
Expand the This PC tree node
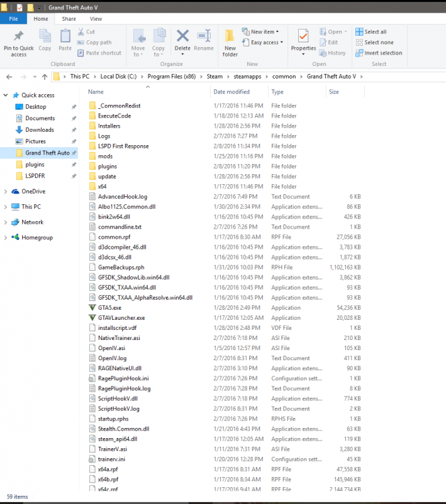(x=5, y=207)
